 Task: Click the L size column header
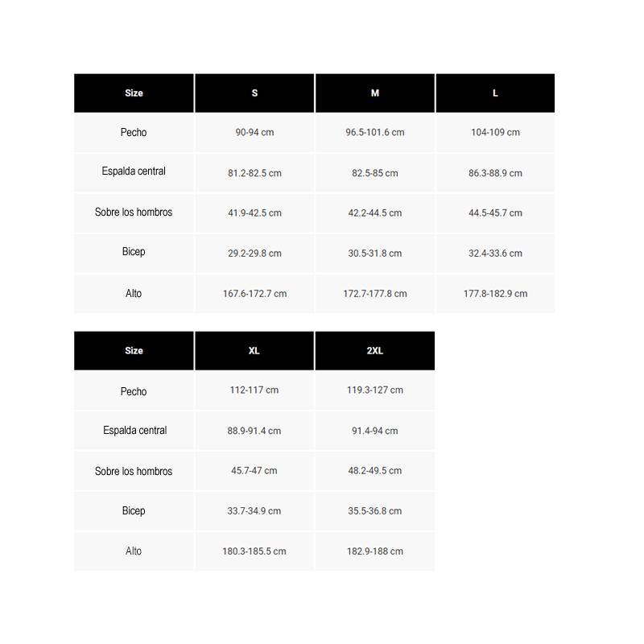coord(495,93)
